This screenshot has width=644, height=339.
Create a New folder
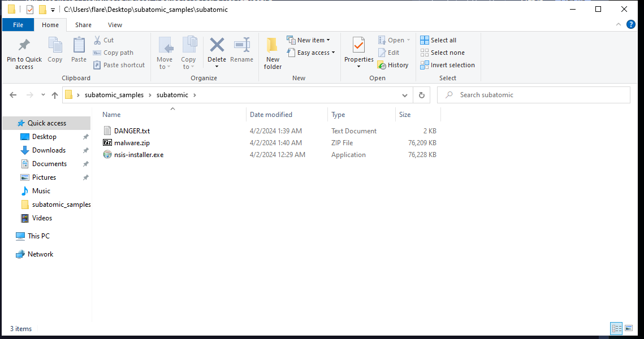coord(273,53)
